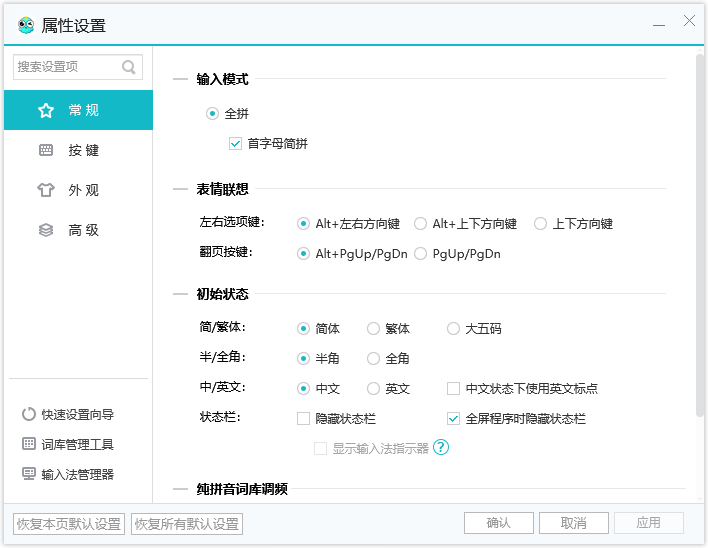The height and width of the screenshot is (548, 708).
Task: Show help for 显示输入法指示器 question mark
Action: pyautogui.click(x=441, y=448)
